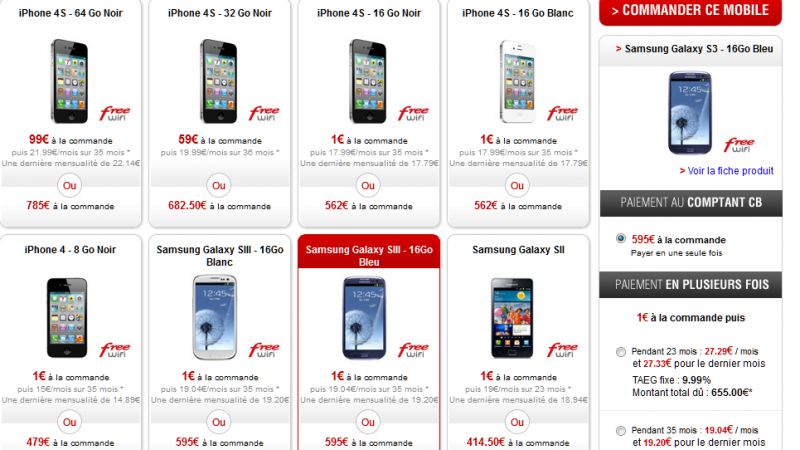Click the iPhone 4 8 Go Noir image
800x450 pixels.
point(67,317)
